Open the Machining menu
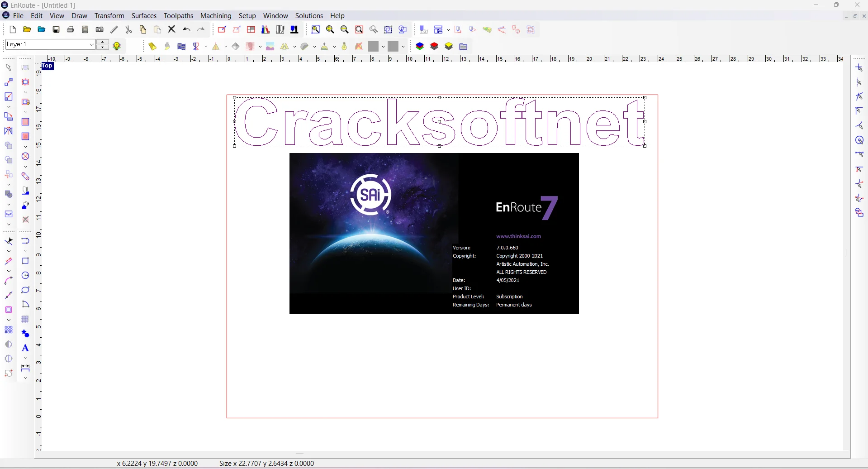This screenshot has width=868, height=469. click(x=216, y=16)
